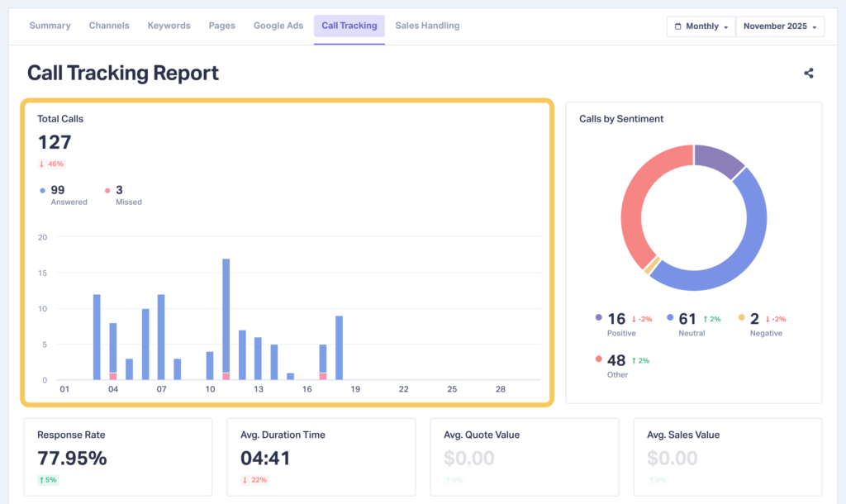Image resolution: width=846 pixels, height=504 pixels.
Task: Click the yellow Negative sentiment dot
Action: [x=742, y=318]
